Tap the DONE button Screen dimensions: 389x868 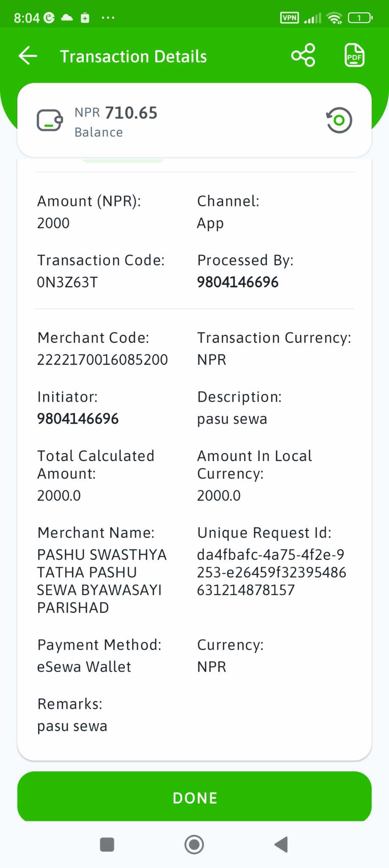click(x=194, y=797)
